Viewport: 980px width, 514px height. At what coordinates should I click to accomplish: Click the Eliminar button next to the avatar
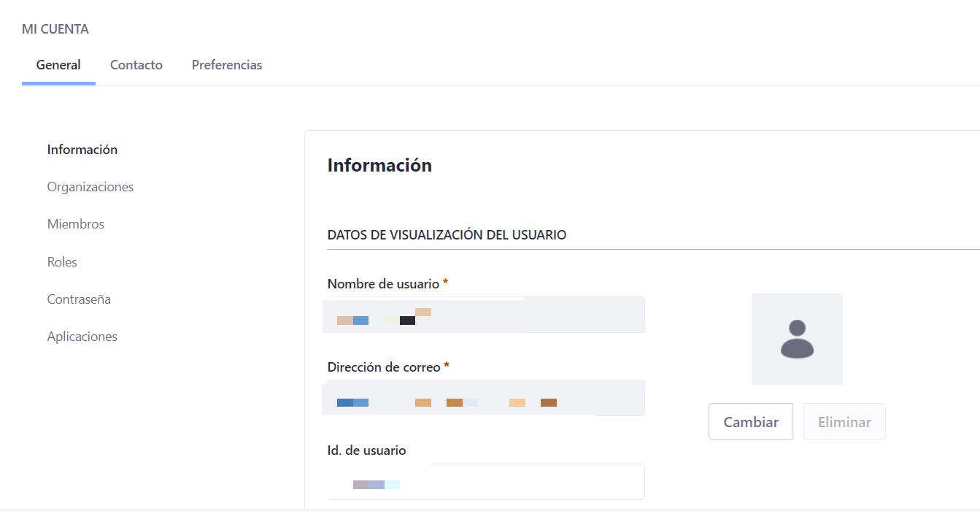(844, 421)
